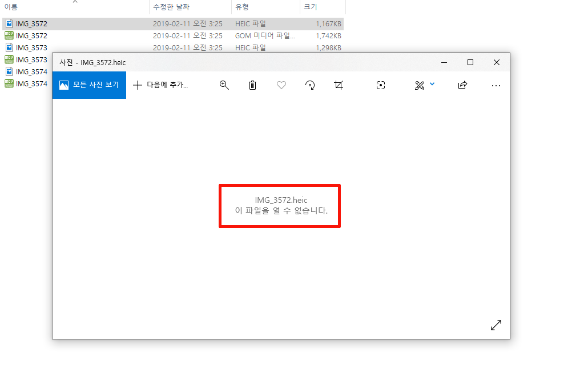Rotate the image with the rotate icon
The image size is (588, 368).
(310, 85)
